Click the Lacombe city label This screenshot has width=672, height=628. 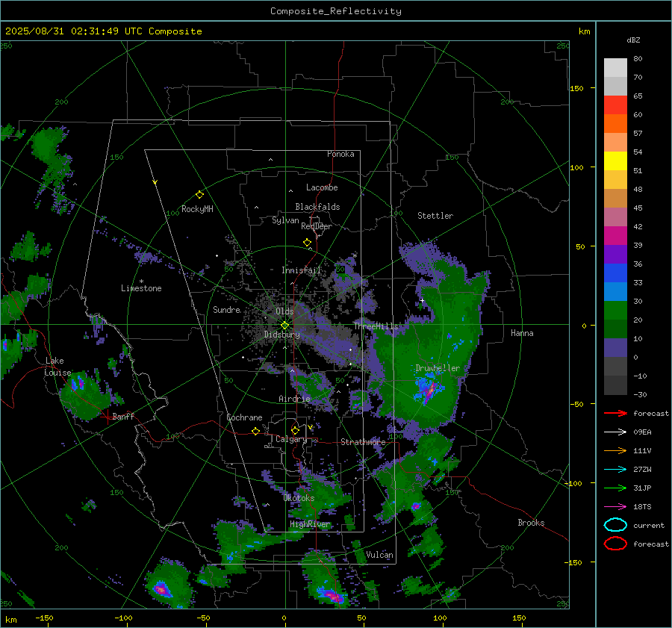(322, 187)
